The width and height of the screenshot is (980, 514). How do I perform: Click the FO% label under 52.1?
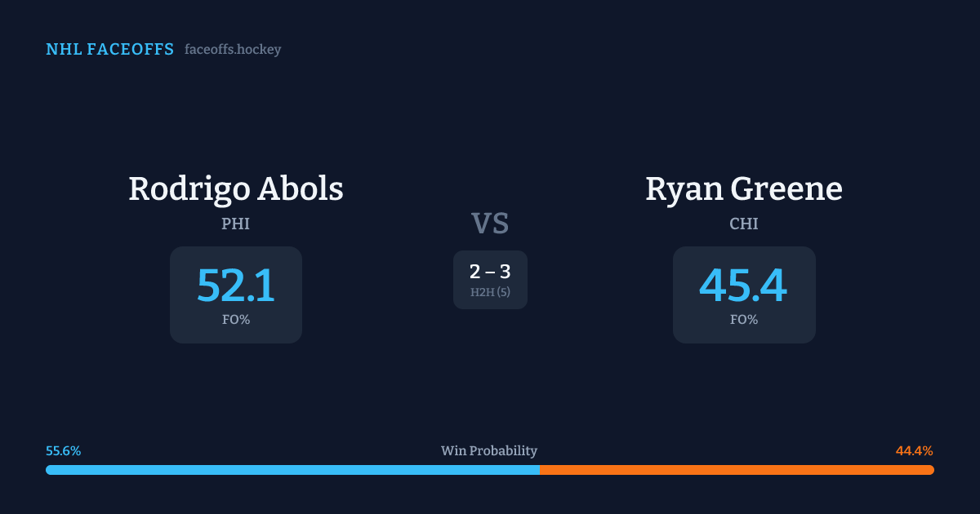235,320
